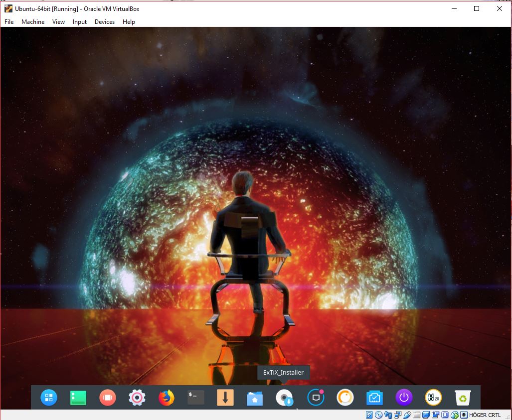Open the View menu
This screenshot has width=512, height=420.
pos(58,22)
